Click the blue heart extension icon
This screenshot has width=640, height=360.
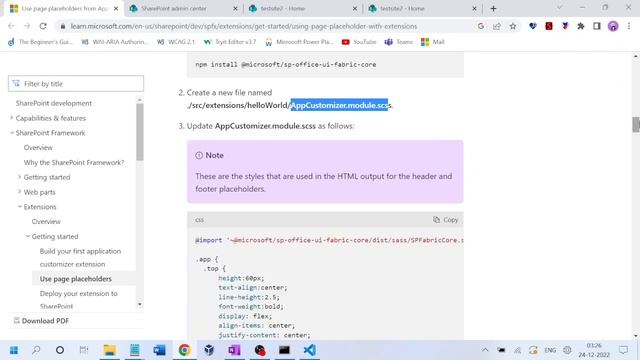533,26
